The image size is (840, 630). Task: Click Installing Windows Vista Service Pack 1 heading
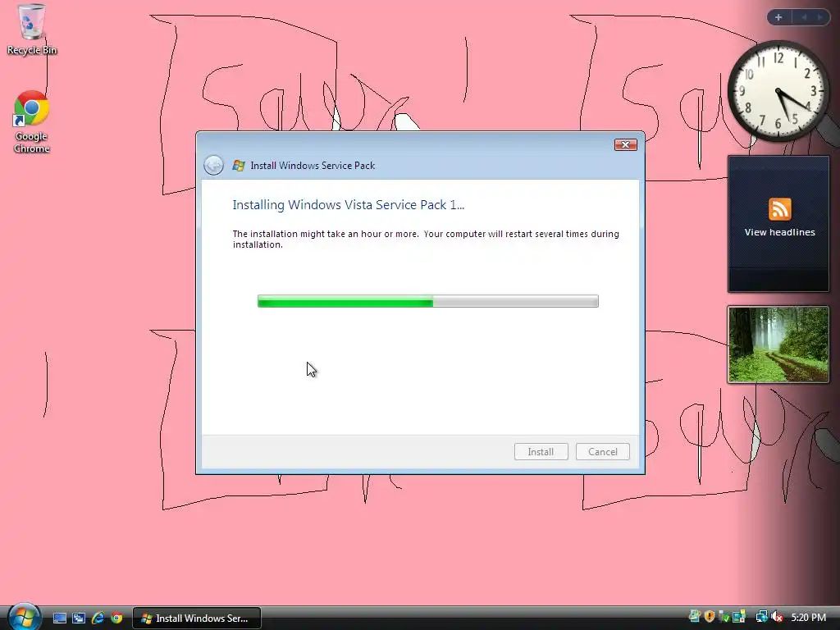coord(348,204)
